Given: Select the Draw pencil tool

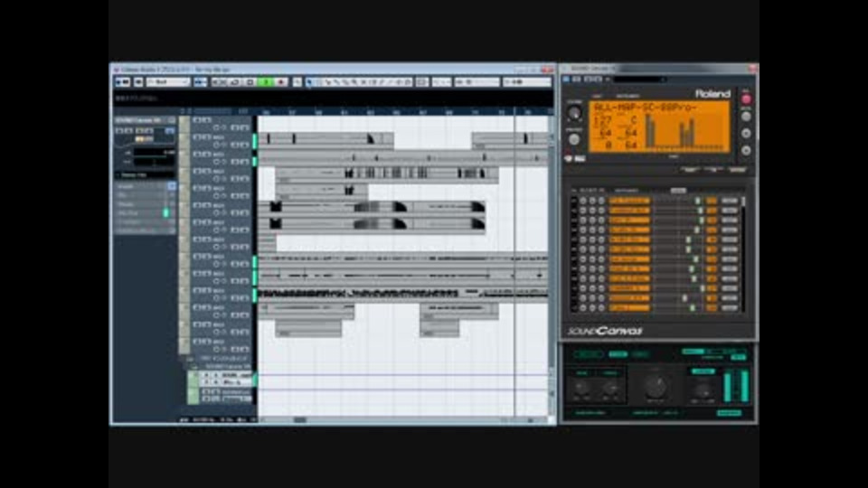Looking at the screenshot, I should tap(381, 82).
